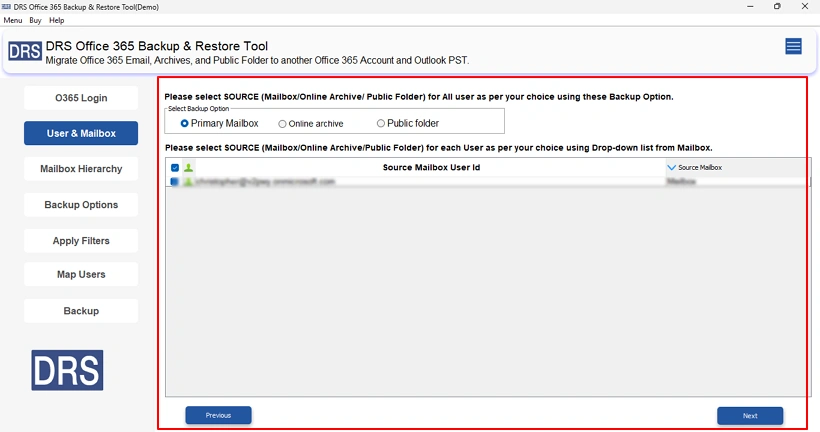Click the large DRS logo in sidebar
Image resolution: width=820 pixels, height=432 pixels.
[67, 370]
